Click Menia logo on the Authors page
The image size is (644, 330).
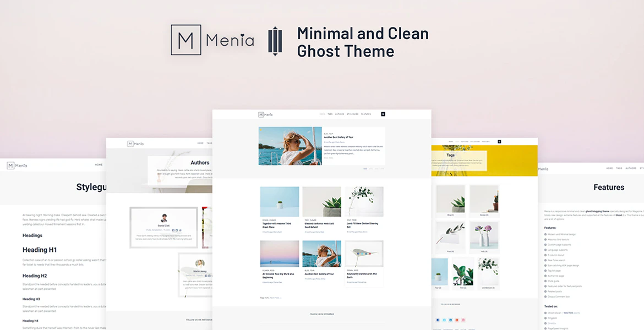[x=135, y=144]
